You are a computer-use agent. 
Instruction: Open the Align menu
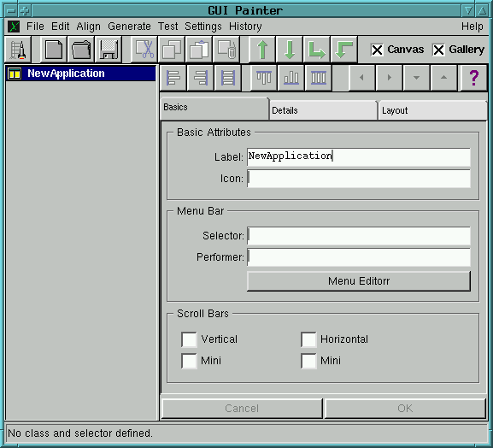click(x=88, y=27)
